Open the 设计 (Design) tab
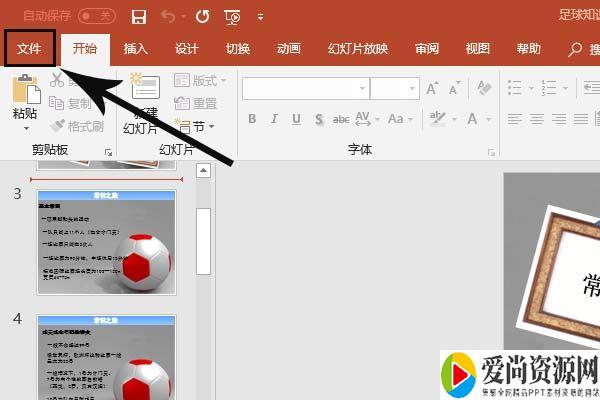This screenshot has width=600, height=400. pos(186,49)
